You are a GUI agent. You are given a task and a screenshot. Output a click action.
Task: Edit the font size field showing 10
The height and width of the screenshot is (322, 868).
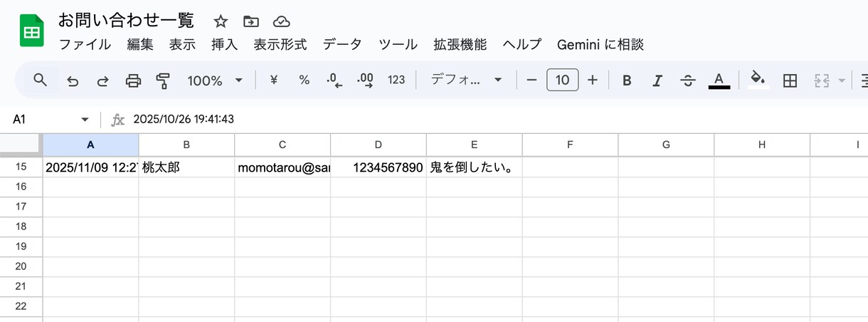click(562, 80)
